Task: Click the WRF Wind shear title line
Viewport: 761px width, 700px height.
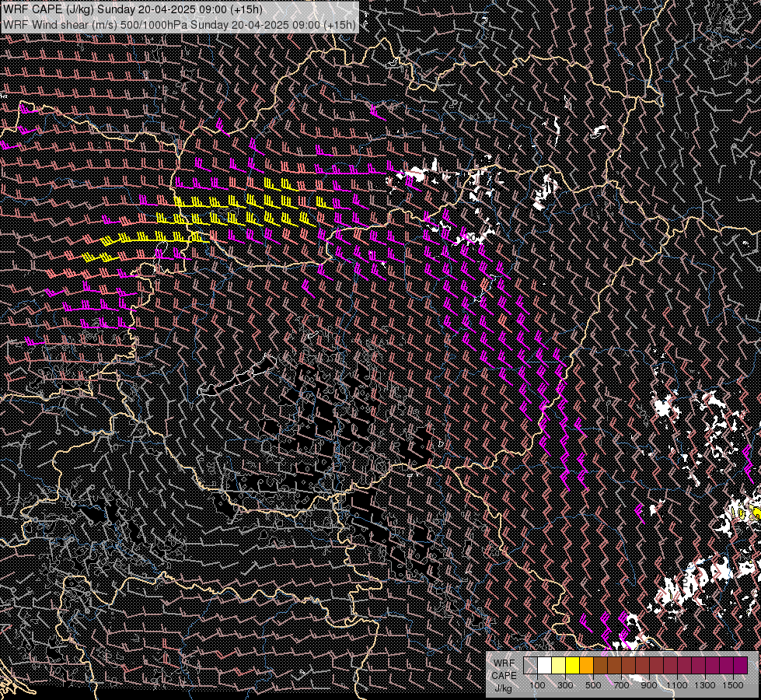Action: (180, 24)
